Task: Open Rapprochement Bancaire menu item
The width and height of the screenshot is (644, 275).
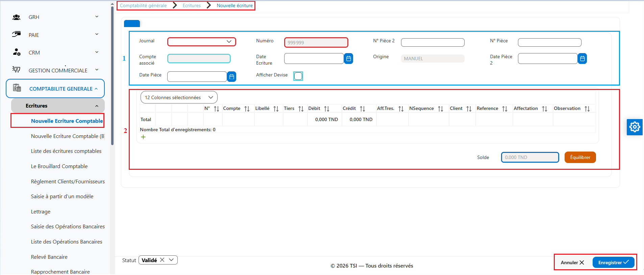Action: click(60, 272)
